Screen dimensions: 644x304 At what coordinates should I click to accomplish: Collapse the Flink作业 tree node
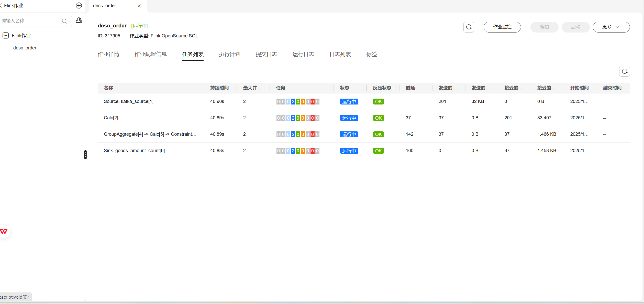(6, 36)
